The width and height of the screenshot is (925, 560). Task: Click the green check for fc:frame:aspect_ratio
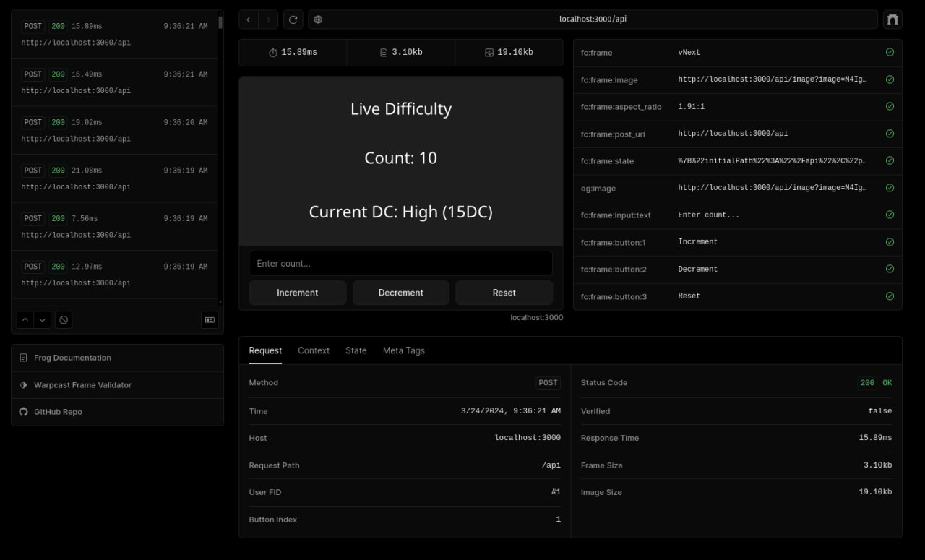point(890,106)
